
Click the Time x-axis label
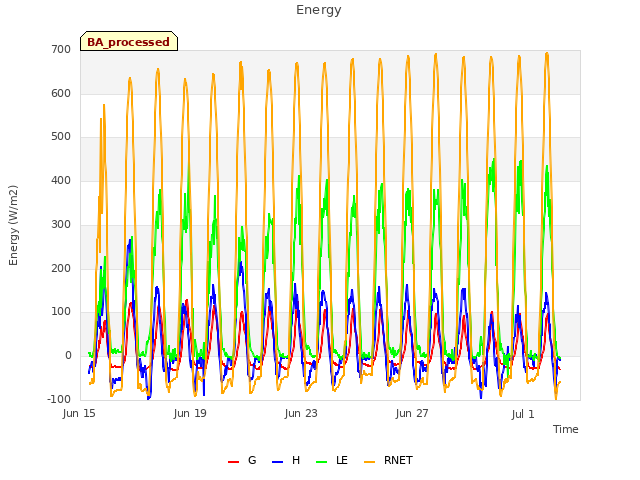point(565,429)
